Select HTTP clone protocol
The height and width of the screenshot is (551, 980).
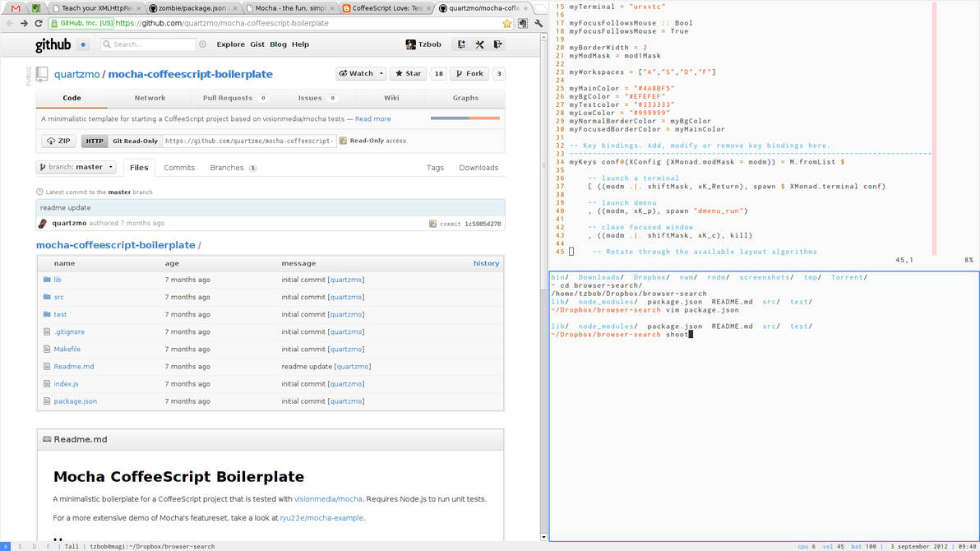[x=95, y=141]
